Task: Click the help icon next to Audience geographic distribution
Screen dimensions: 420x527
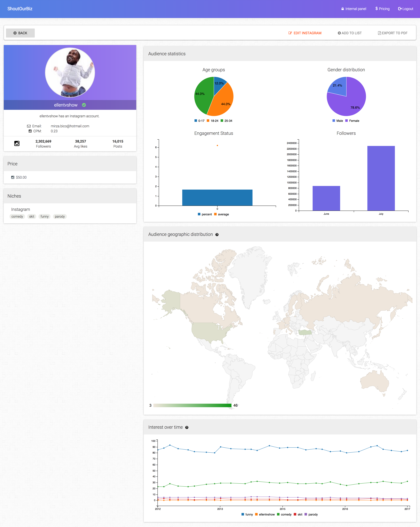Action: [217, 235]
